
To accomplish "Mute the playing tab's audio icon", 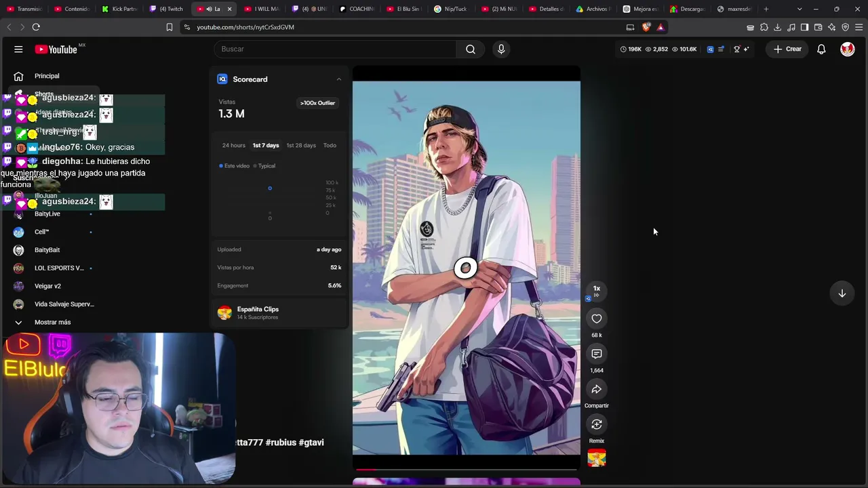I will pos(209,9).
